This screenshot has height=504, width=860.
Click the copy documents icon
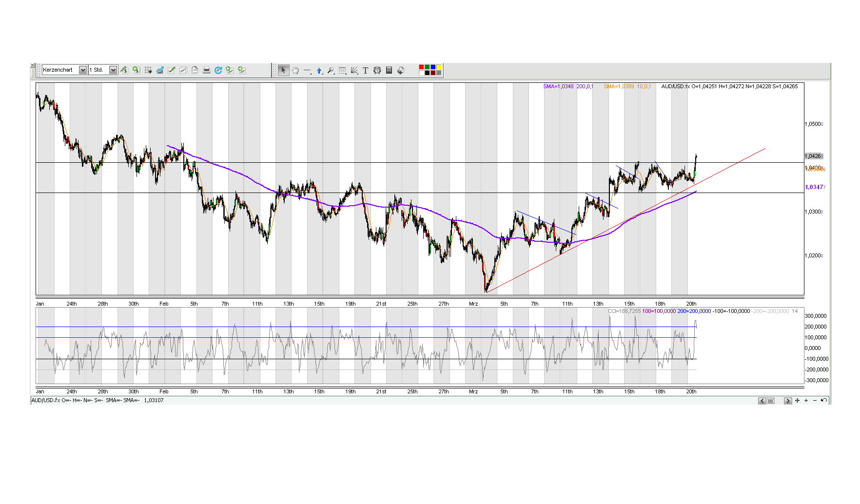pyautogui.click(x=195, y=70)
